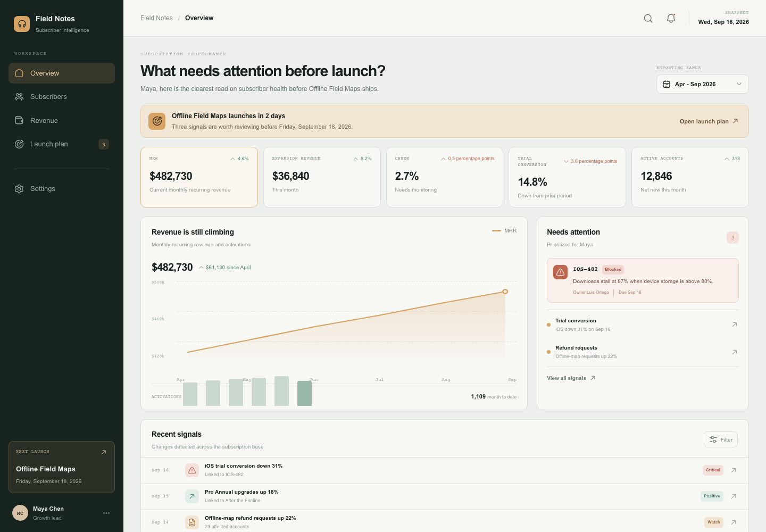Open arrow on Next Launch card

(104, 452)
